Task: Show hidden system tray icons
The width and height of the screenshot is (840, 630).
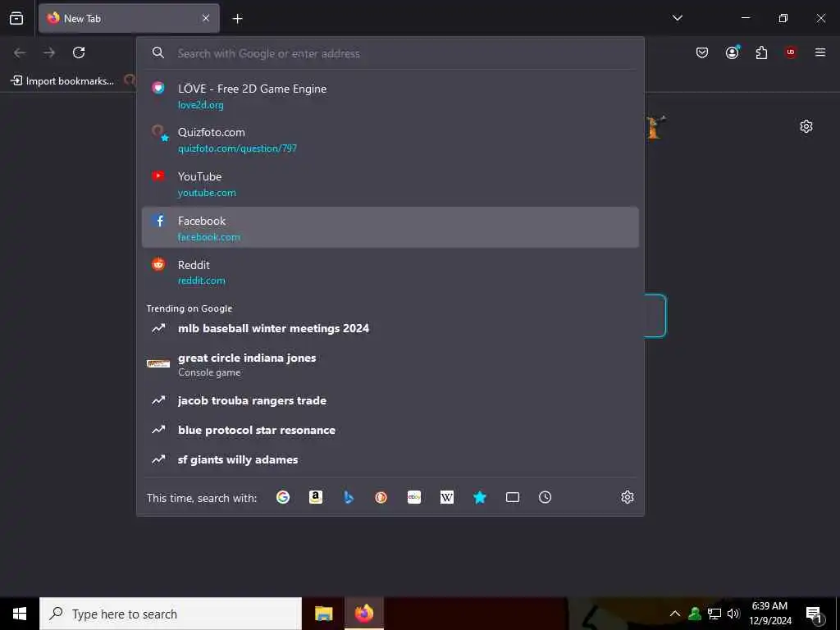Action: (675, 614)
